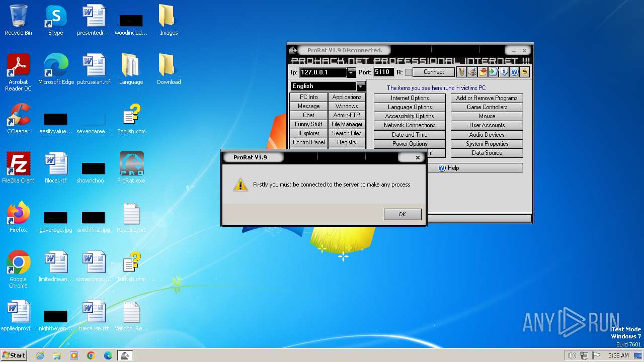Close the ProRat V1.9 warning dialog
This screenshot has height=362, width=644.
pos(417,157)
